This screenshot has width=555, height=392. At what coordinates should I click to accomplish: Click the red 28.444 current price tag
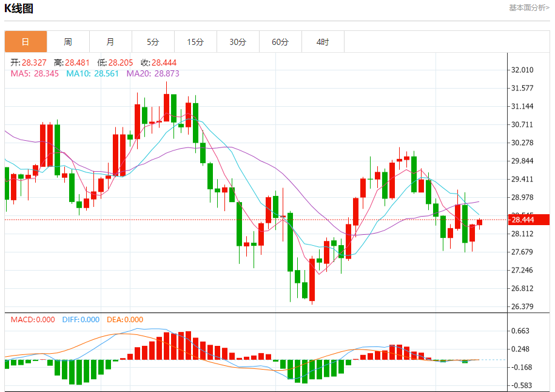click(x=529, y=220)
